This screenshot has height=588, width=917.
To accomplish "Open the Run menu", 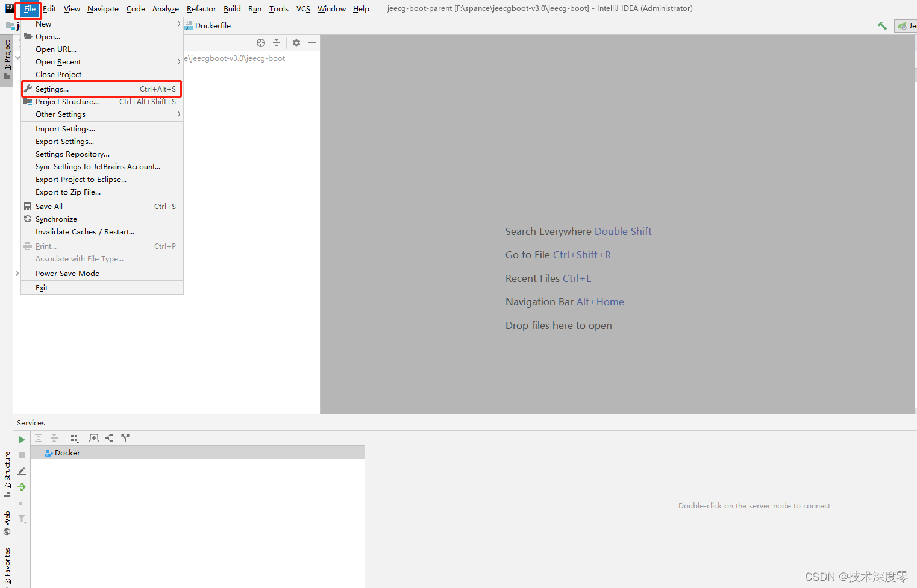I will point(255,9).
